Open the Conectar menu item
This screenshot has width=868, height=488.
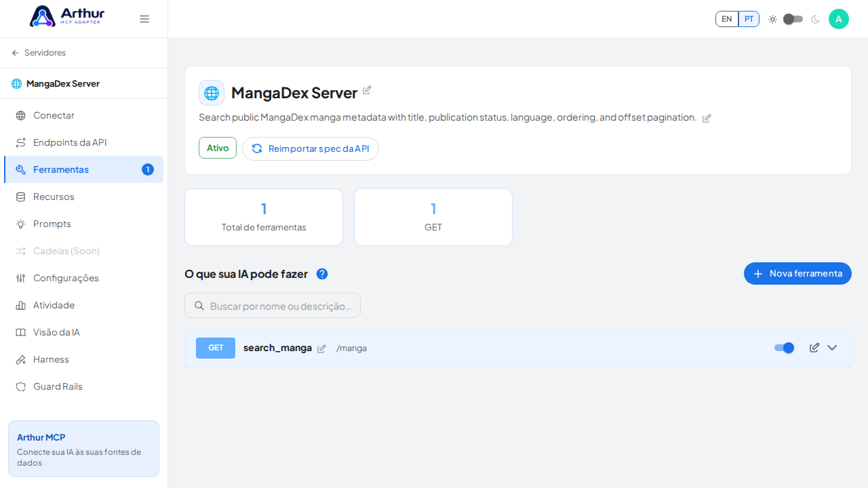[83, 115]
